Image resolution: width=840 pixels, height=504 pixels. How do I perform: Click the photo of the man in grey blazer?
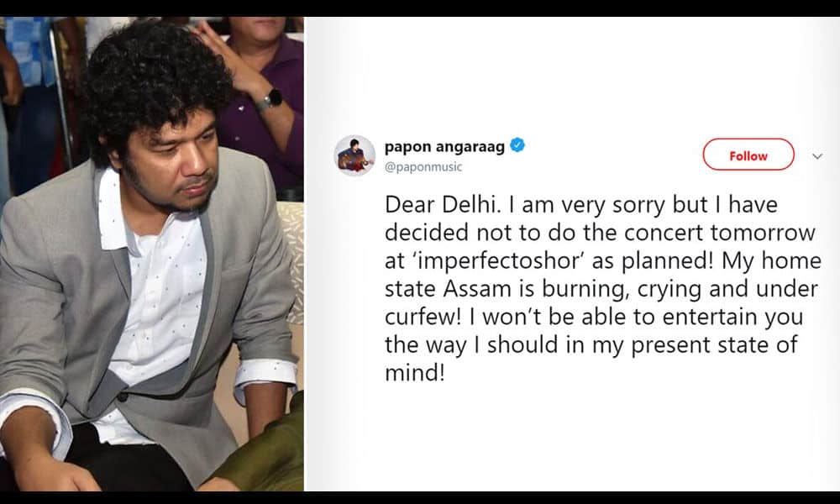151,254
